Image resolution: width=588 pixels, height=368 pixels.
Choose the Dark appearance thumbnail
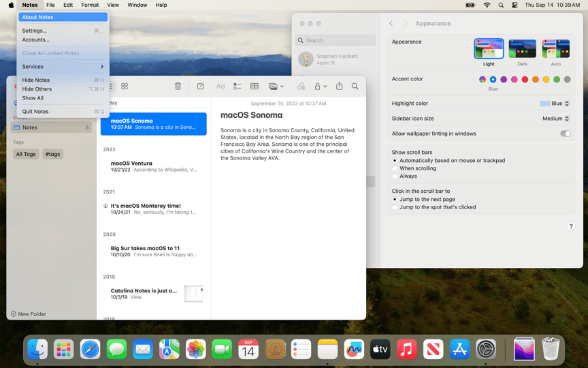click(x=523, y=49)
